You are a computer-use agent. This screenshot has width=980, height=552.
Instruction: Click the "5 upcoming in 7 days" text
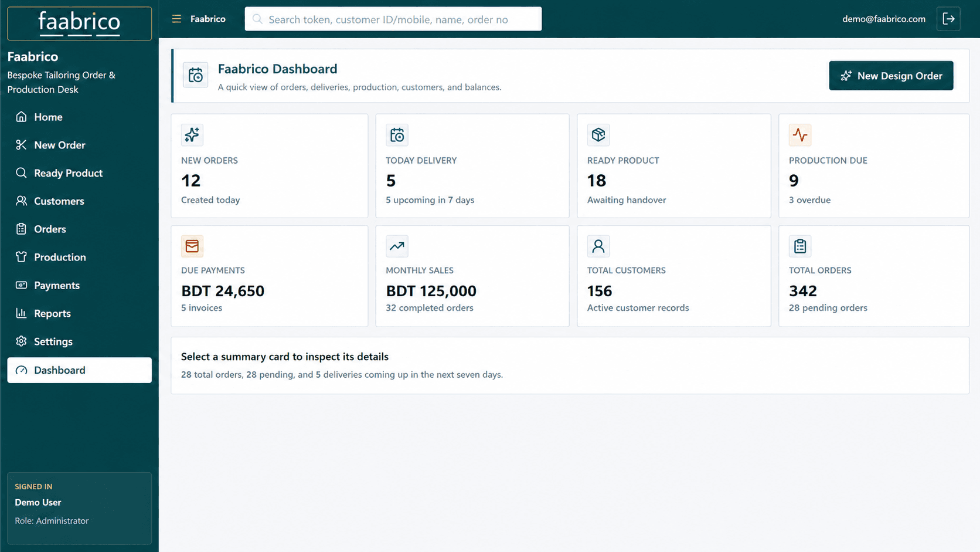430,200
